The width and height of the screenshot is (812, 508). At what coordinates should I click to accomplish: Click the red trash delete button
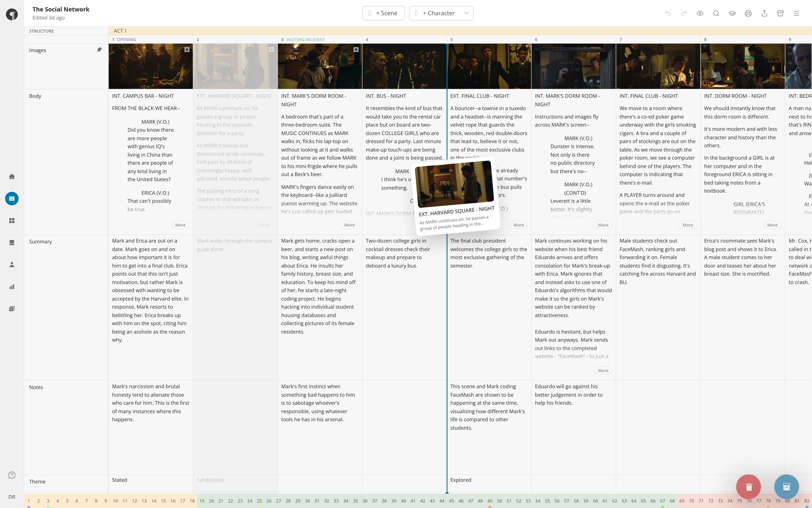pyautogui.click(x=749, y=487)
